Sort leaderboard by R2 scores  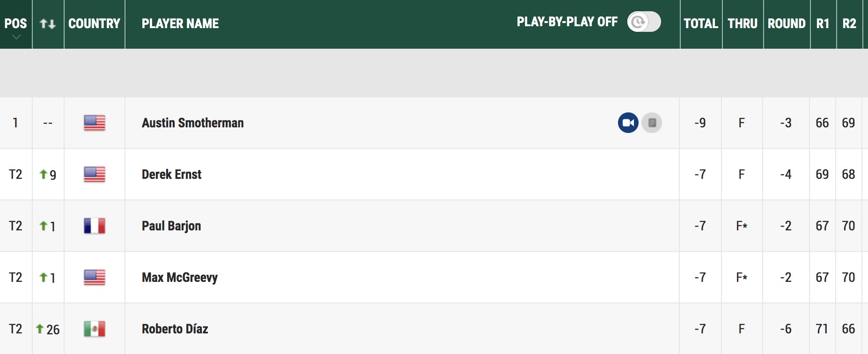(849, 24)
